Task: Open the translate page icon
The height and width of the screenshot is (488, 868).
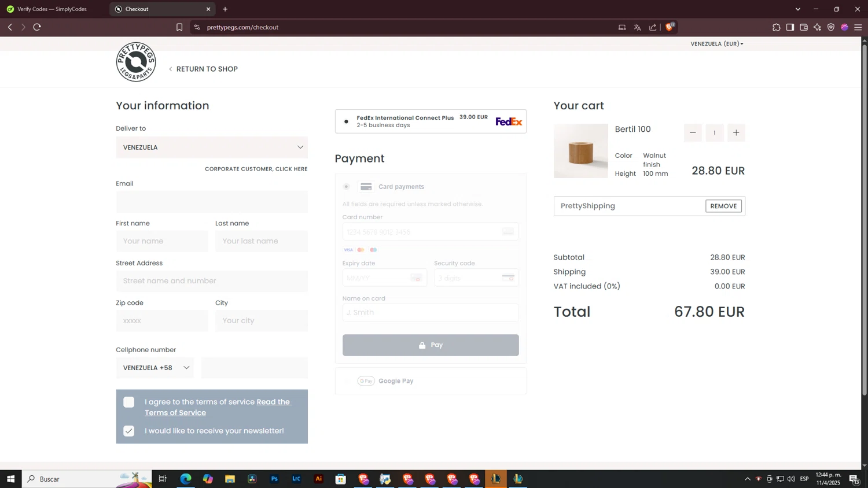Action: coord(637,27)
